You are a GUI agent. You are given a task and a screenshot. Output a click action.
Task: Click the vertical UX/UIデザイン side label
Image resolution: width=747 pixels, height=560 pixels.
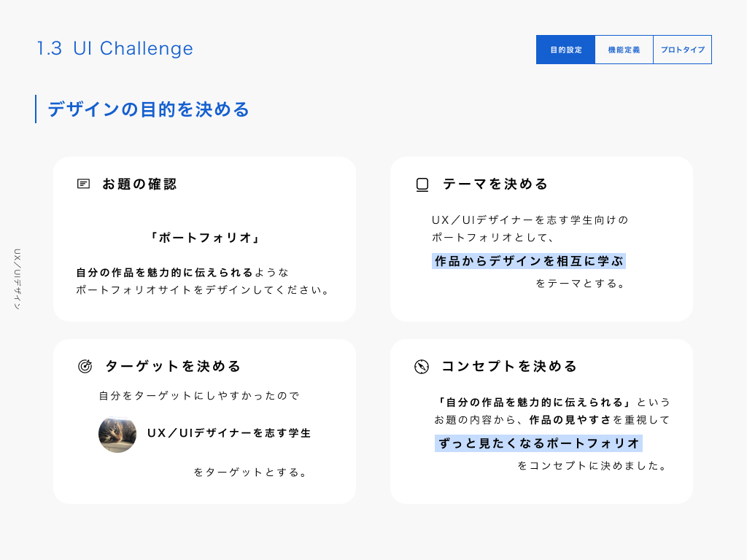click(x=18, y=279)
